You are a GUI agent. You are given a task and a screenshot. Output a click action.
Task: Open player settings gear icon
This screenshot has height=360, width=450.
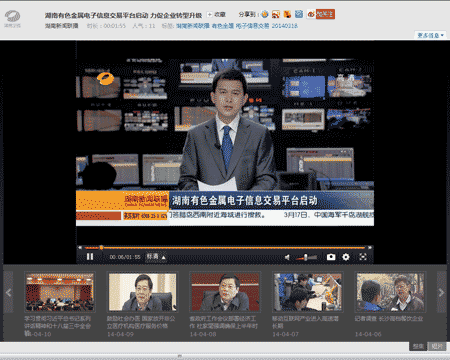(x=346, y=257)
